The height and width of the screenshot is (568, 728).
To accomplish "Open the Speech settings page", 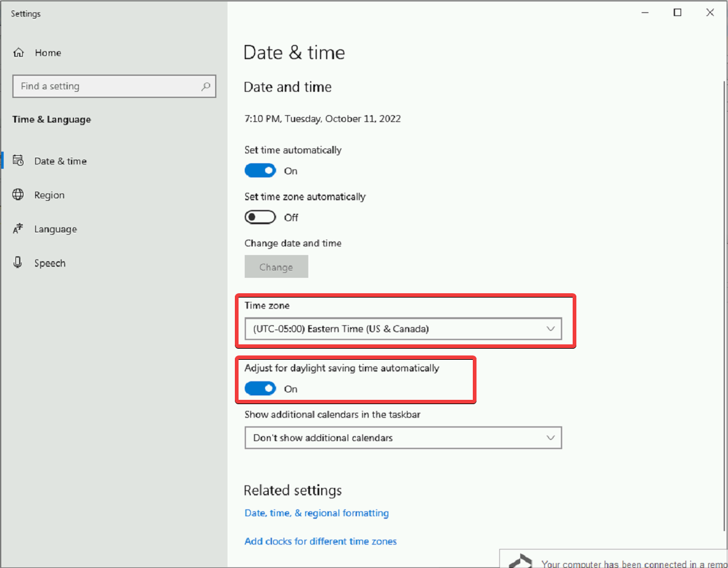I will pos(49,264).
